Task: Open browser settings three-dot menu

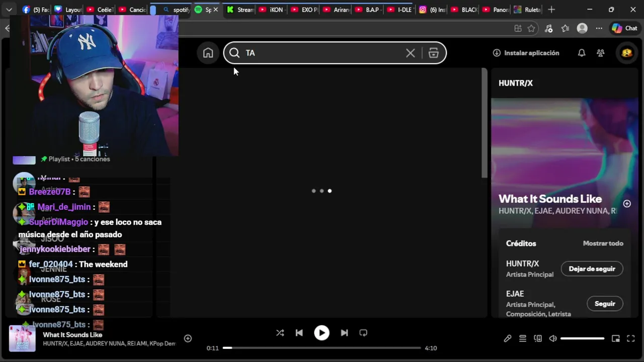Action: tap(599, 29)
